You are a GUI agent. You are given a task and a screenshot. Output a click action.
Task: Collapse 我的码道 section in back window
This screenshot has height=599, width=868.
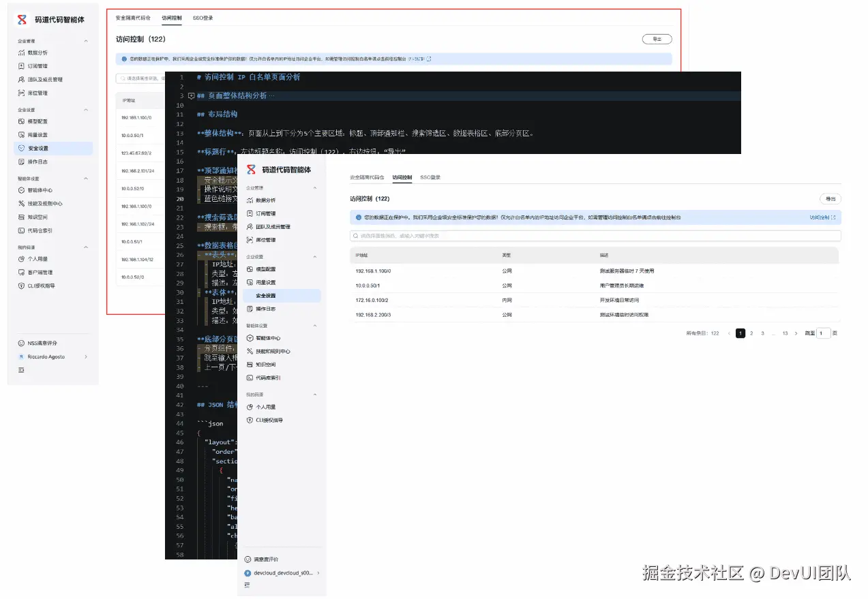point(86,247)
